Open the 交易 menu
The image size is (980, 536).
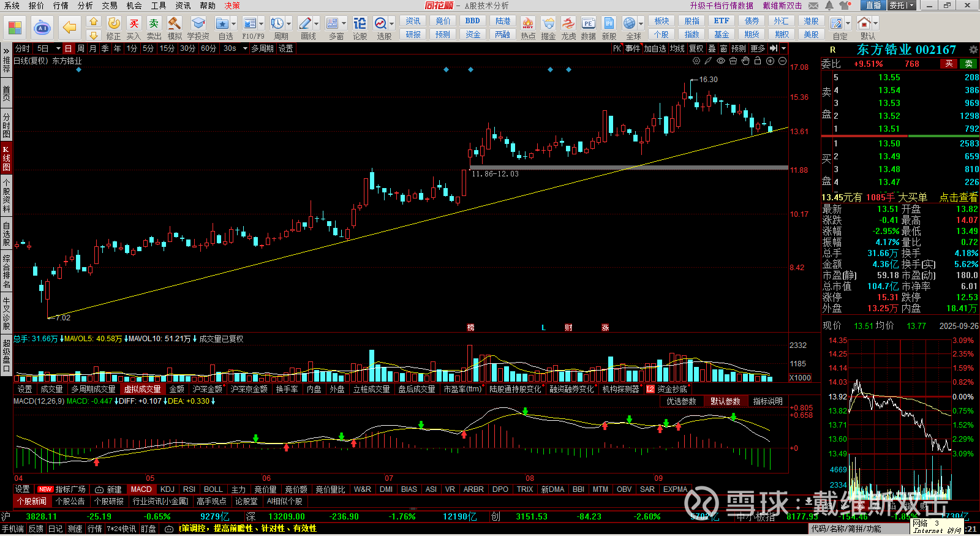pyautogui.click(x=110, y=6)
